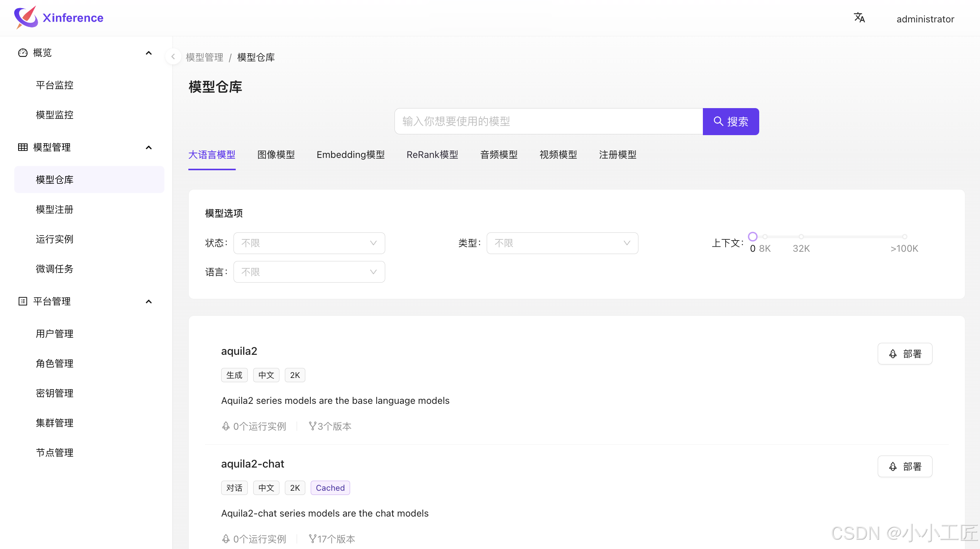Viewport: 980px width, 549px height.
Task: Switch to the Embedding模型 tab
Action: [350, 155]
